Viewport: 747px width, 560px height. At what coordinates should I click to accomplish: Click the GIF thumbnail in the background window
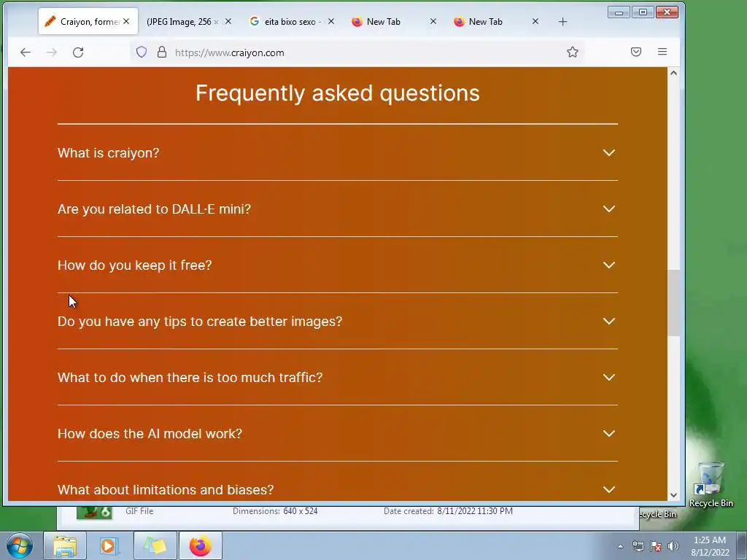click(94, 512)
